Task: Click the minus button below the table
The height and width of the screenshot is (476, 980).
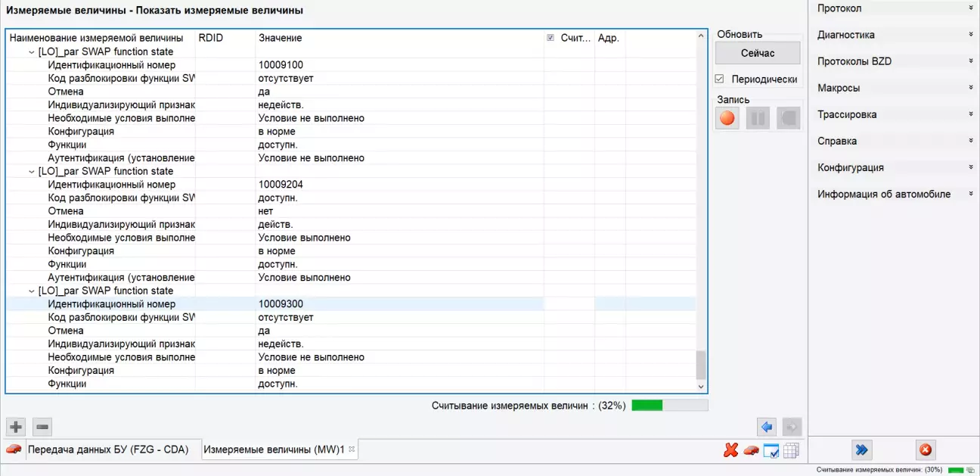Action: coord(43,427)
